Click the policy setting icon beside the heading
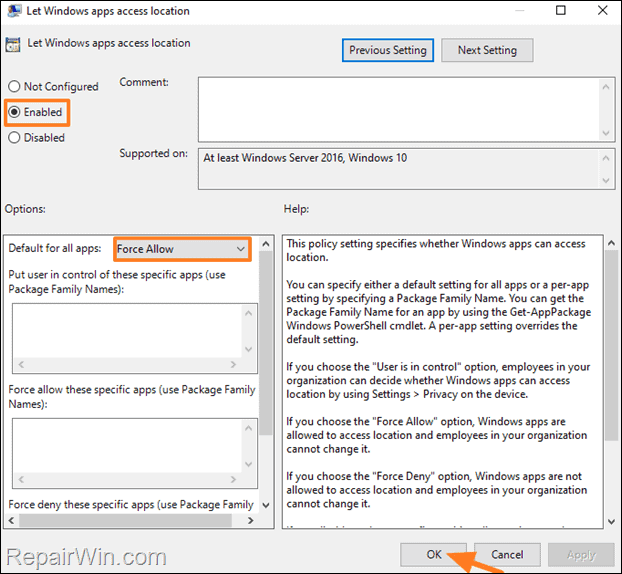 tap(13, 45)
